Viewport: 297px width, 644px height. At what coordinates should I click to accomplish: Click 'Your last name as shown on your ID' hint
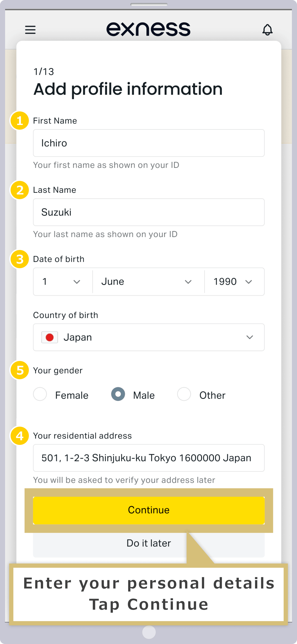click(x=105, y=234)
